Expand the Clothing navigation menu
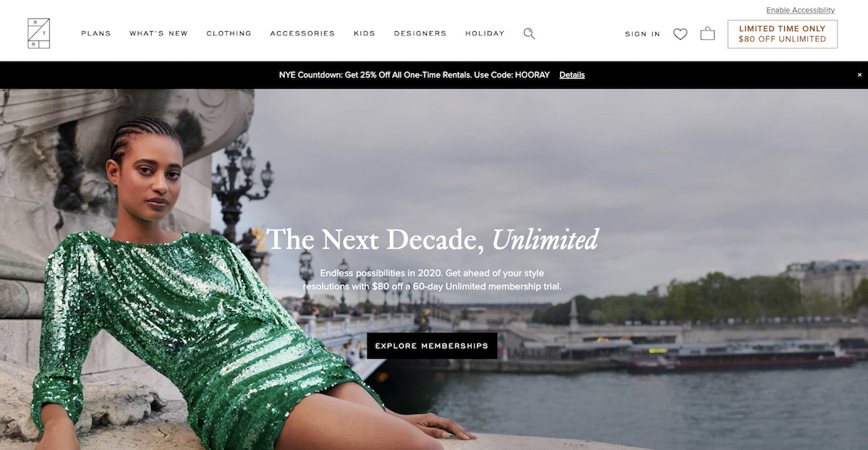The height and width of the screenshot is (450, 868). point(229,33)
